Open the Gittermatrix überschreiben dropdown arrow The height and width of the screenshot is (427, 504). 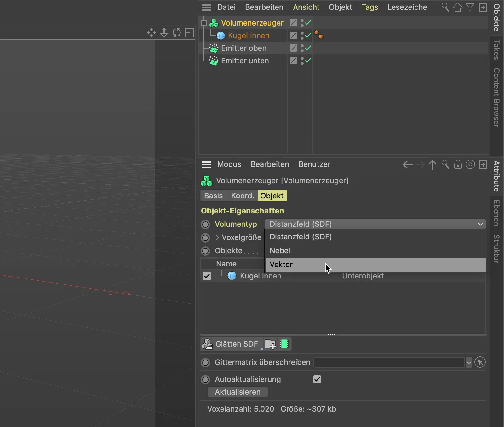tap(469, 363)
